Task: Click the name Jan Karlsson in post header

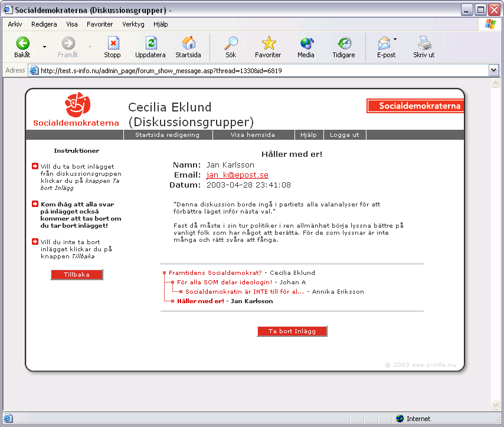Action: (230, 165)
